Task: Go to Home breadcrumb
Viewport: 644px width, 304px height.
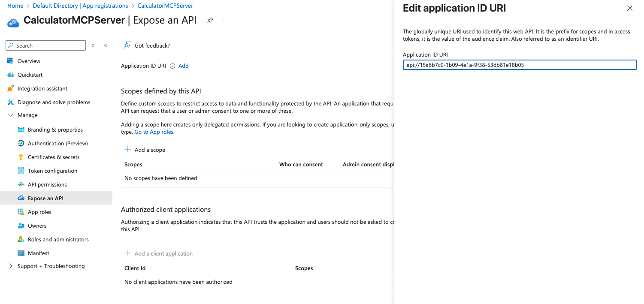Action: click(15, 6)
